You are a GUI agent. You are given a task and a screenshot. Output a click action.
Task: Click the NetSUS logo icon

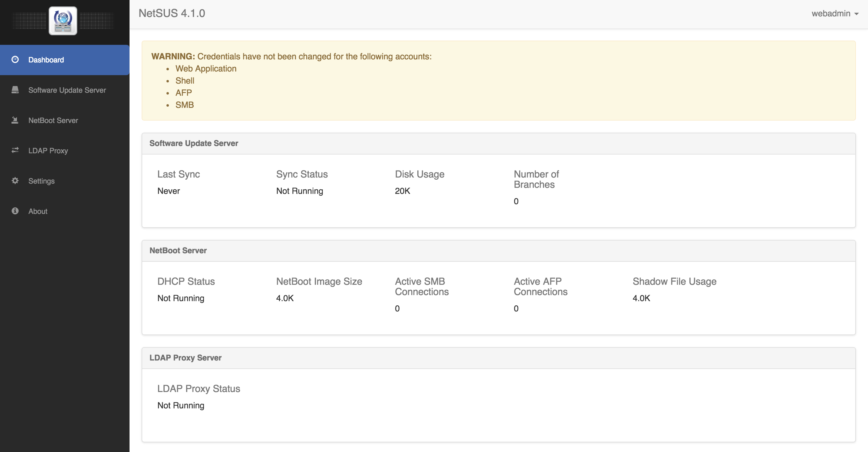coord(63,21)
